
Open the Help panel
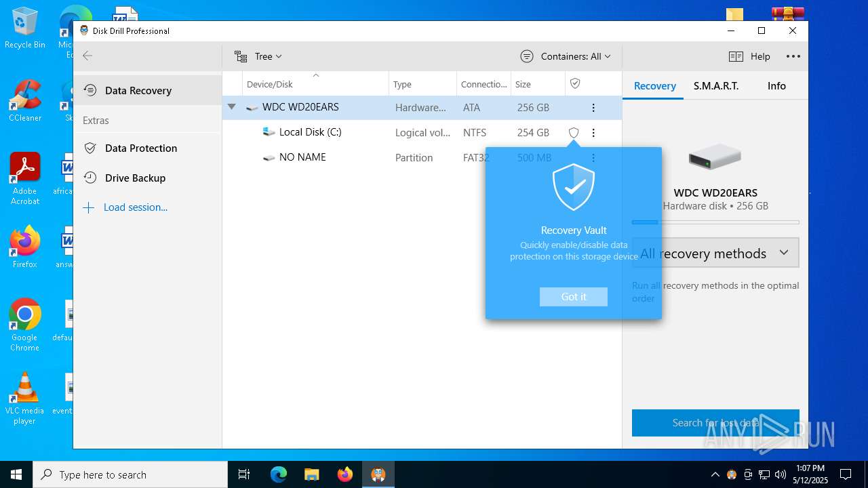tap(749, 56)
